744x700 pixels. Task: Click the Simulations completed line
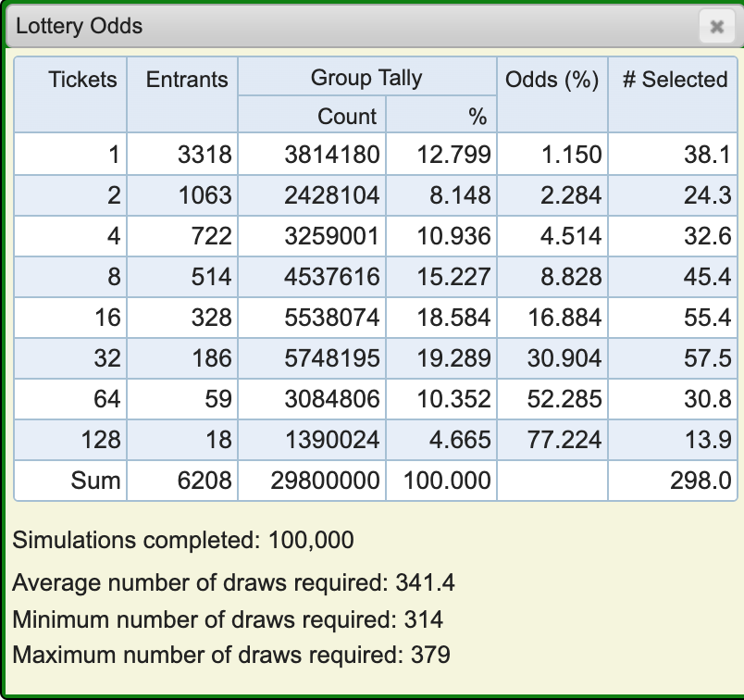point(183,541)
